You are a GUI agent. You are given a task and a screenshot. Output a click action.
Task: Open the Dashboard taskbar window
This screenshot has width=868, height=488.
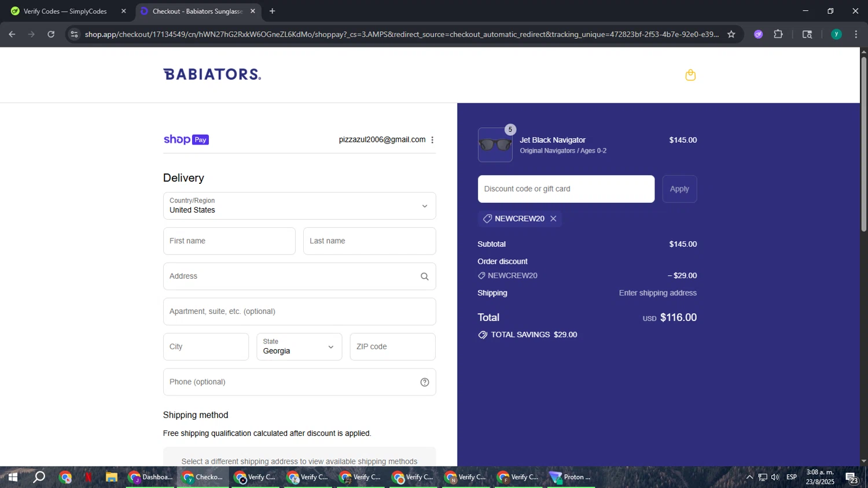pos(150,477)
